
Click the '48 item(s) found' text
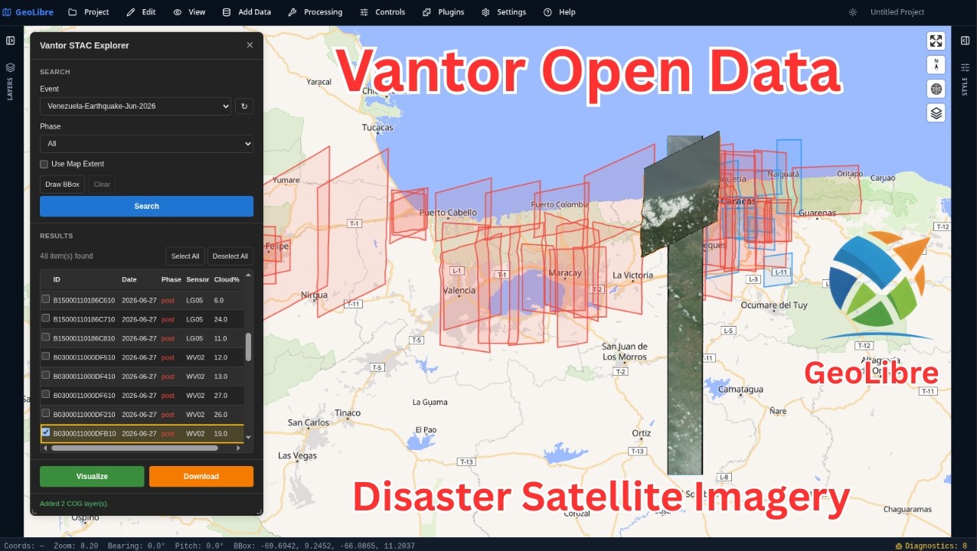click(67, 256)
